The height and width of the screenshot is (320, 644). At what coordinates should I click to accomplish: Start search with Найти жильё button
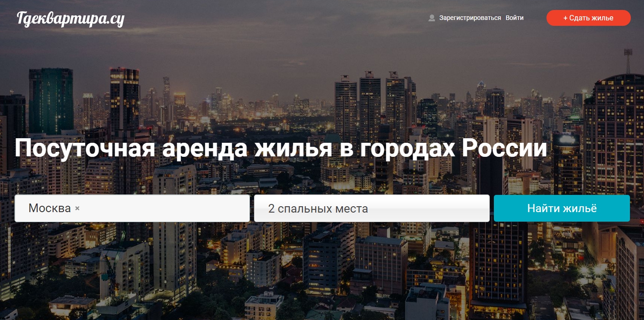coord(562,208)
